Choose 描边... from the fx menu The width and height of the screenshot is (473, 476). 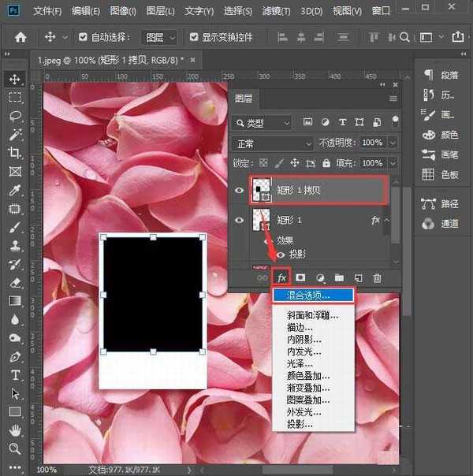(300, 327)
